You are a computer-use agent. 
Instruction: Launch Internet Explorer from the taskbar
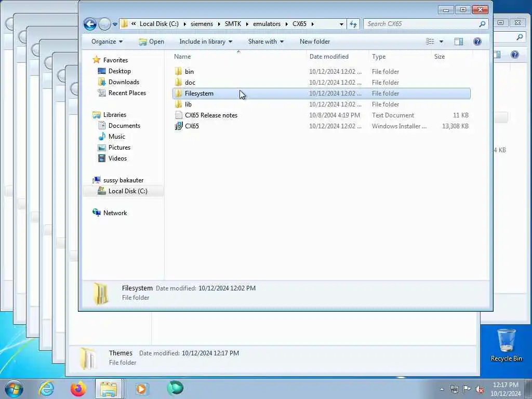[x=46, y=389]
